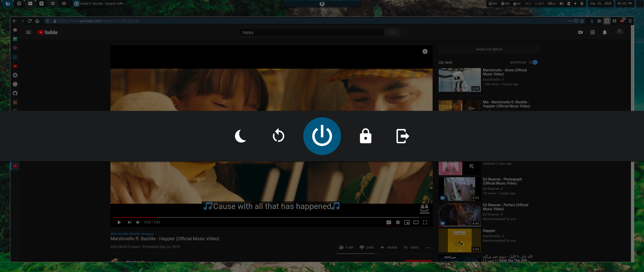The height and width of the screenshot is (272, 644).
Task: Save page to Pocket icon
Action: 576,21
